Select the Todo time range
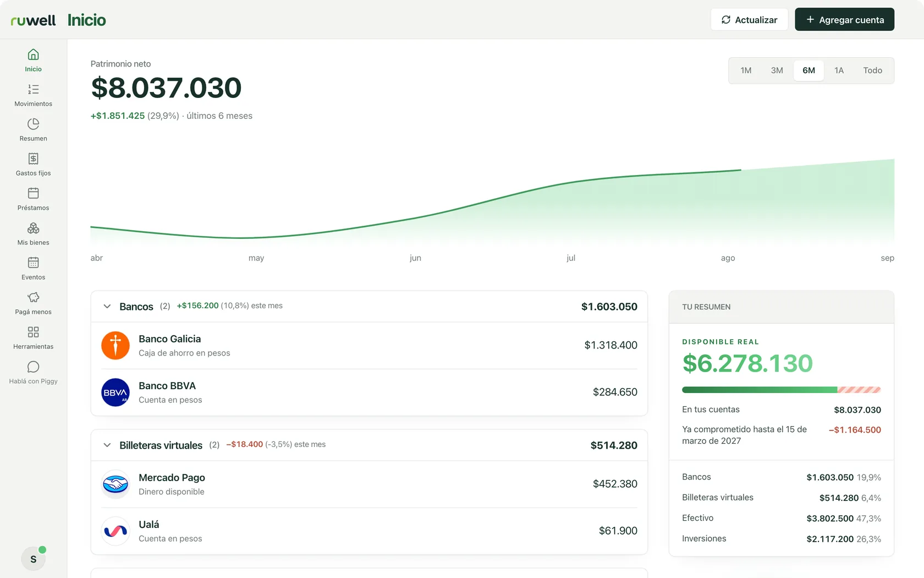 click(872, 70)
